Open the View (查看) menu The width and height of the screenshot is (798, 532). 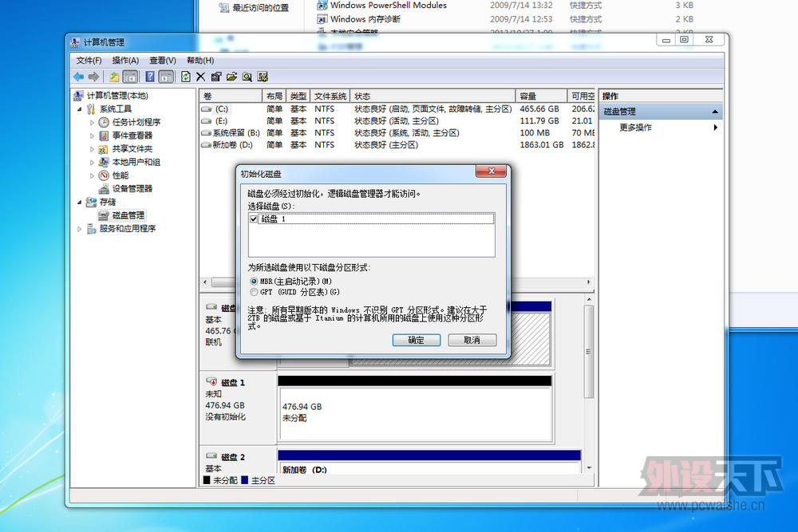pyautogui.click(x=162, y=61)
